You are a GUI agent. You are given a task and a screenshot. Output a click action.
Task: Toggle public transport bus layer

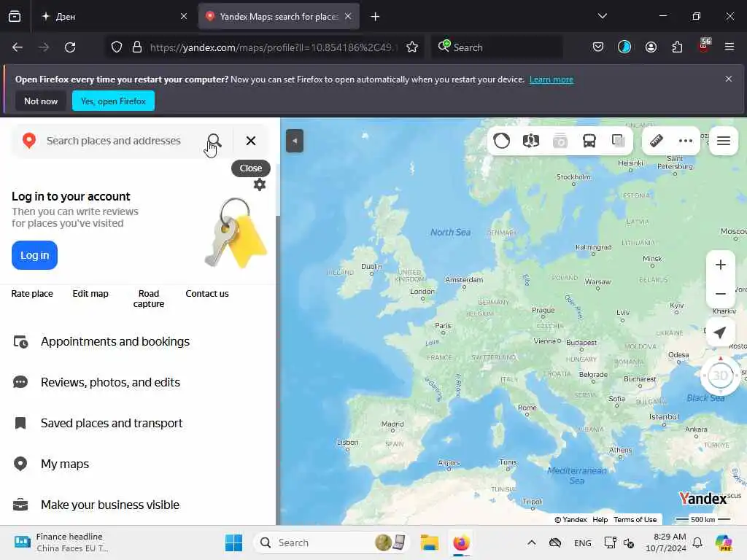(x=589, y=141)
